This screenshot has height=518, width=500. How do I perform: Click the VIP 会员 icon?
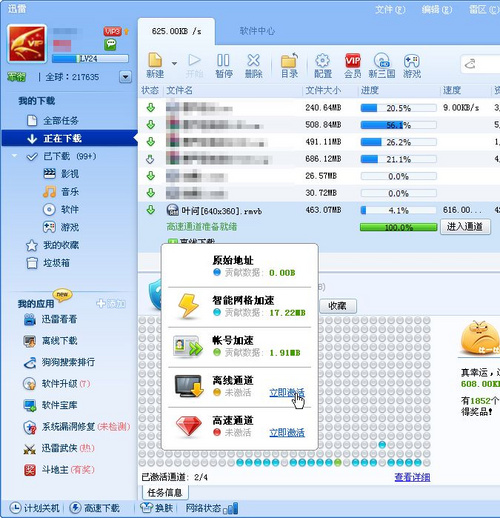tap(353, 65)
